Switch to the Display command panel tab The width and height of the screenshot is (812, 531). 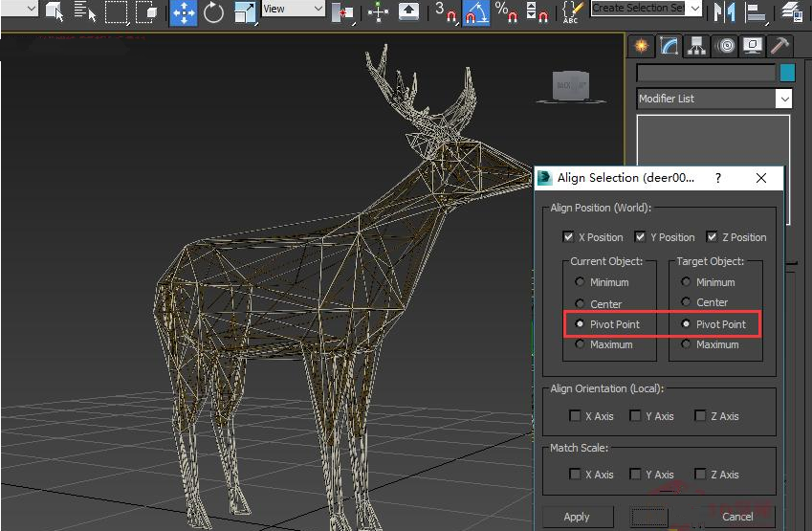point(752,46)
